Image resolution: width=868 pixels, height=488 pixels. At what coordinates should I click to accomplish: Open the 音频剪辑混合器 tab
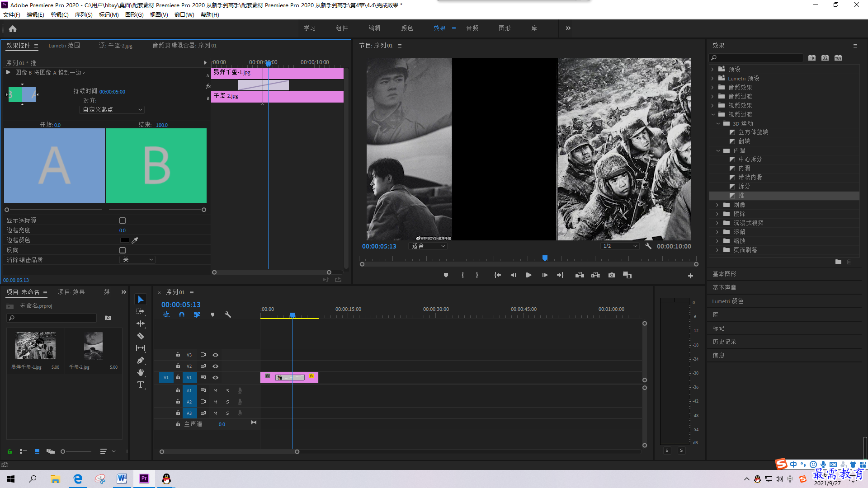(x=184, y=46)
